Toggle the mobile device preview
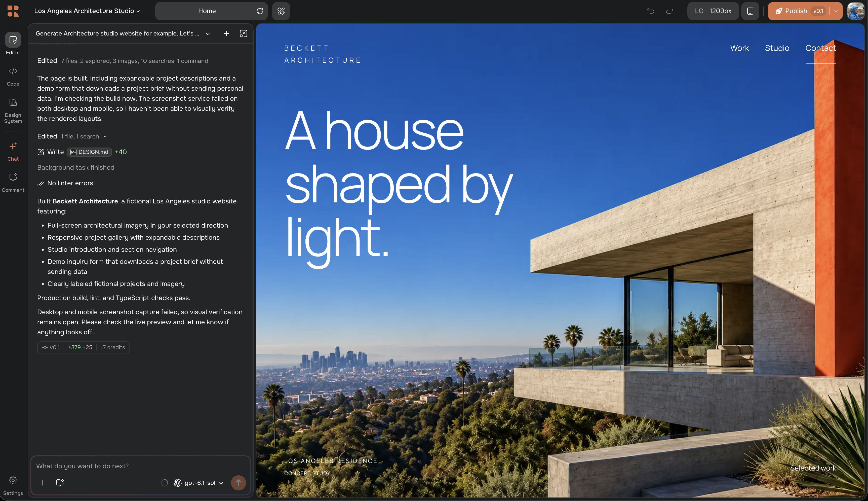The width and height of the screenshot is (868, 501). pyautogui.click(x=750, y=11)
